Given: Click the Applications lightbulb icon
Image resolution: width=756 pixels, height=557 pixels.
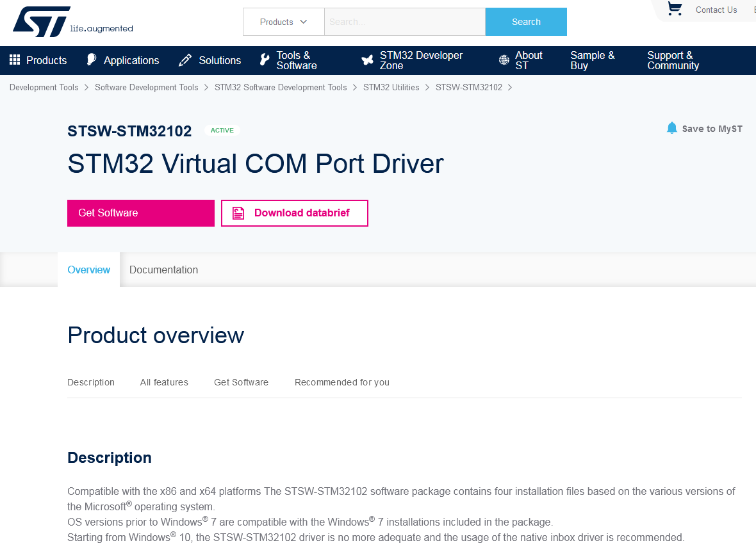Looking at the screenshot, I should coord(91,60).
